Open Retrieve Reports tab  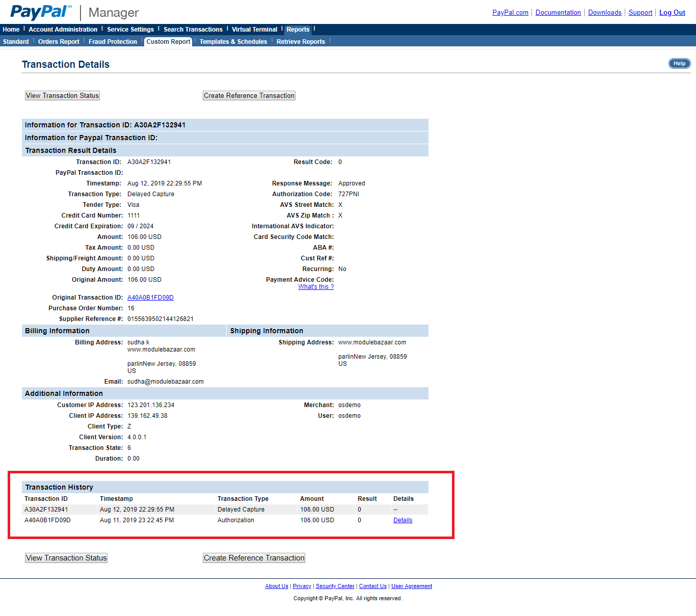[x=301, y=42]
